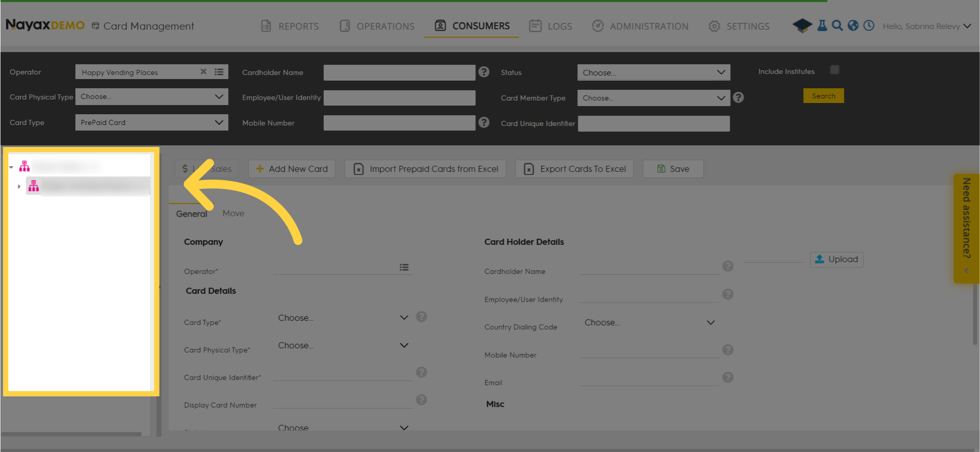Viewport: 980px width, 452px height.
Task: Click the horizontal scrollbar under tree panel
Action: click(x=71, y=434)
